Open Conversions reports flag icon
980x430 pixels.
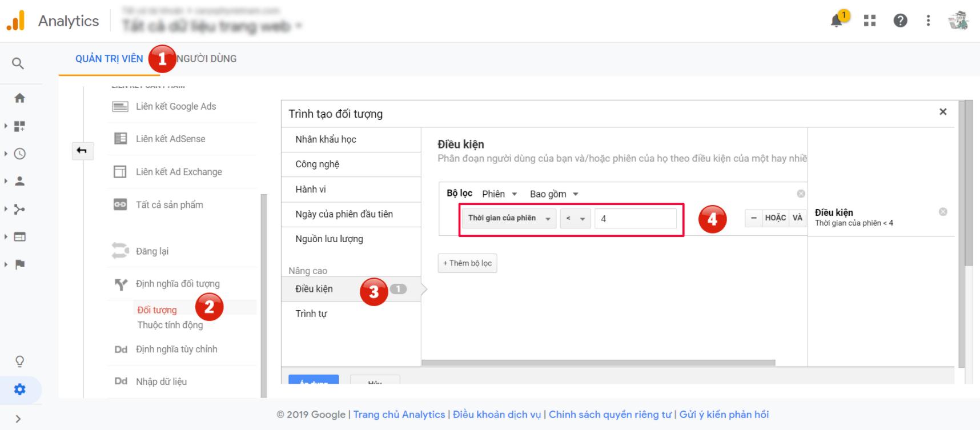coord(19,264)
